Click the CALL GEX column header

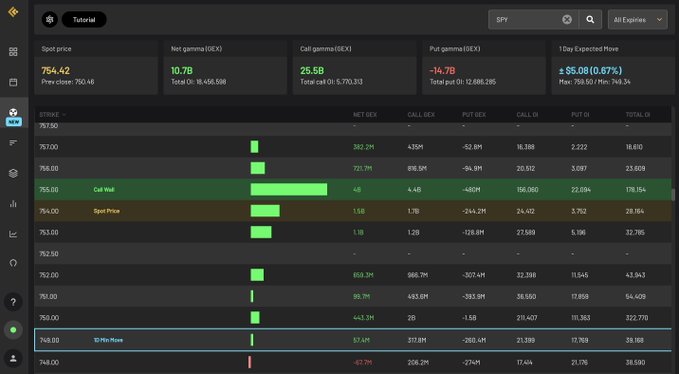pyautogui.click(x=421, y=115)
